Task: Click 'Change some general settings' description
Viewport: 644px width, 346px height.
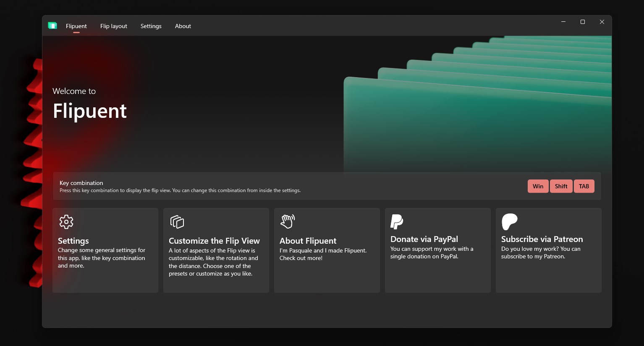Action: pos(102,258)
